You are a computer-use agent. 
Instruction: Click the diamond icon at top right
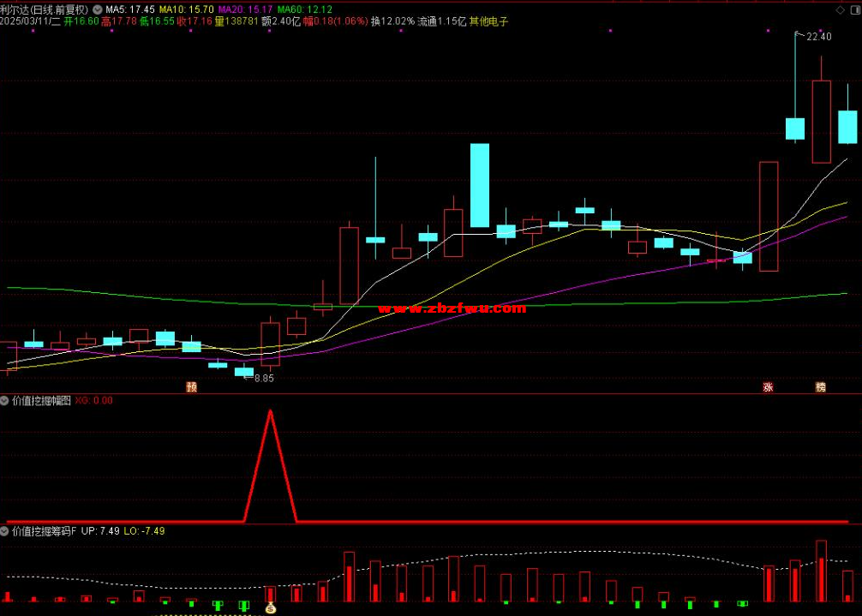(840, 10)
